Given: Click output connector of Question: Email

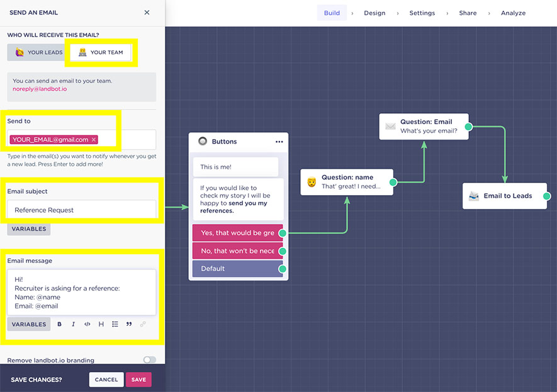Looking at the screenshot, I should 468,126.
